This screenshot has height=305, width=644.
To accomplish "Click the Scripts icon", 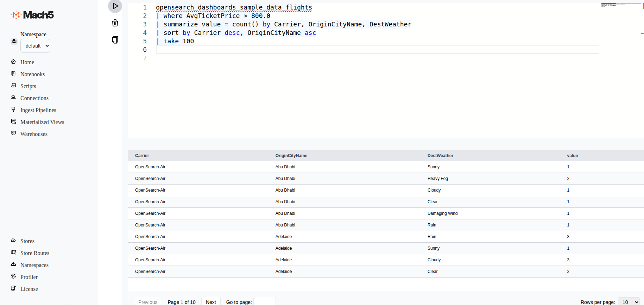I will [x=13, y=86].
